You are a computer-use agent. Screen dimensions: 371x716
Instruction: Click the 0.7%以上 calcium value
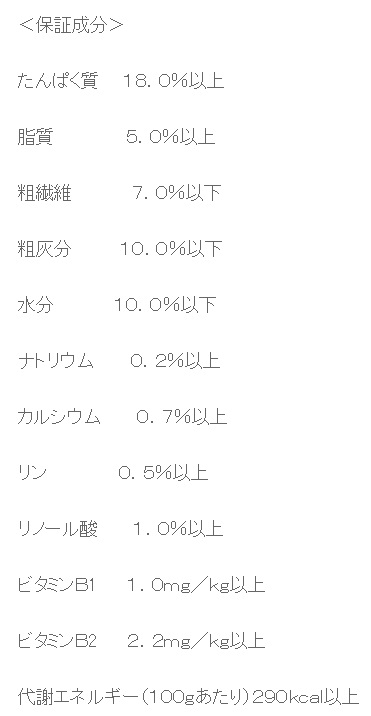(181, 417)
